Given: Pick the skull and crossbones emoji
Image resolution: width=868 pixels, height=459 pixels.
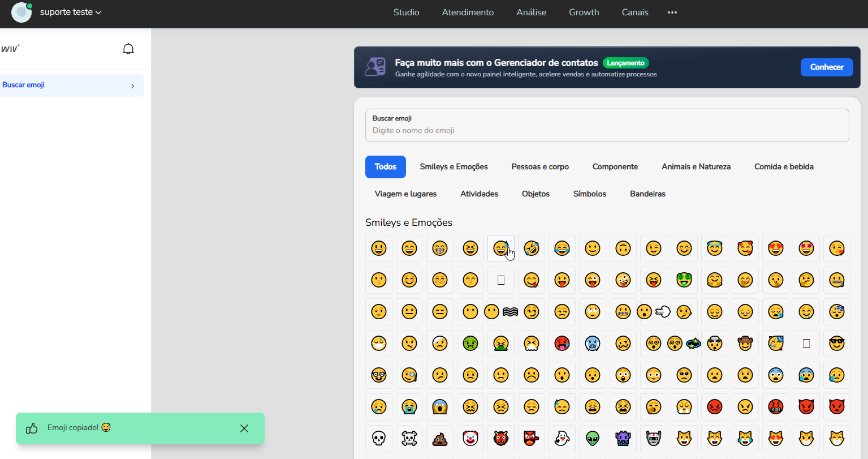Looking at the screenshot, I should pos(409,439).
